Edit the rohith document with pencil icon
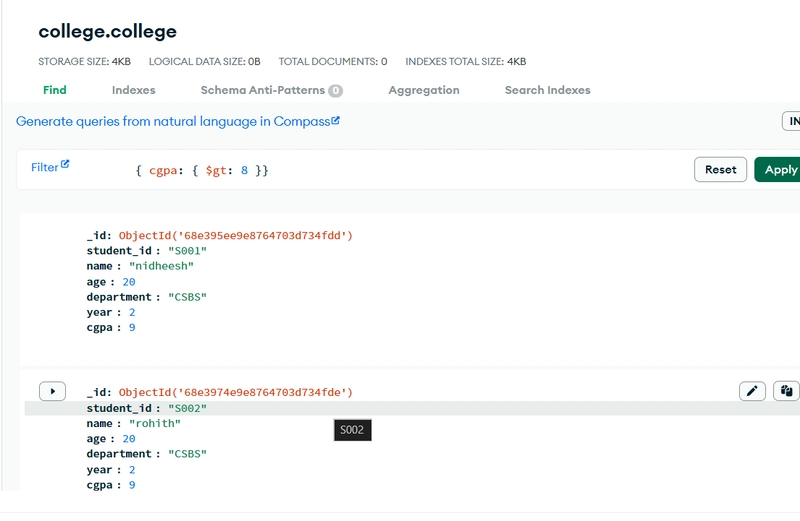Image resolution: width=800 pixels, height=521 pixels. point(752,391)
